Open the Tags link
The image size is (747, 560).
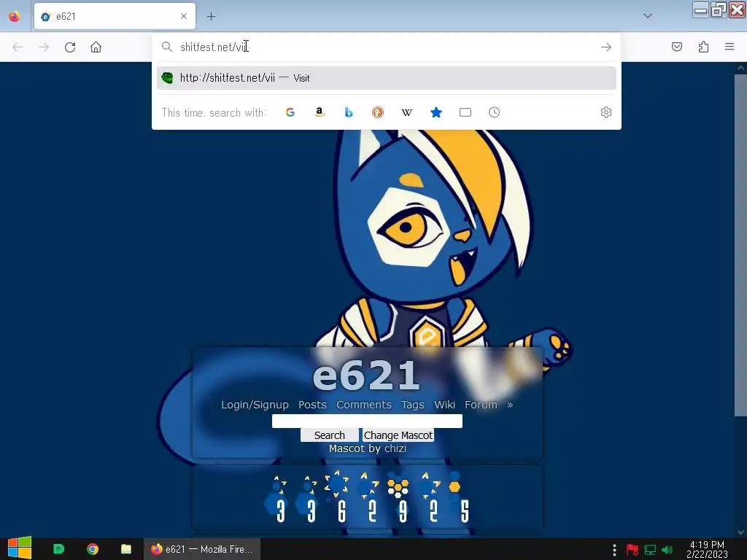pos(413,405)
